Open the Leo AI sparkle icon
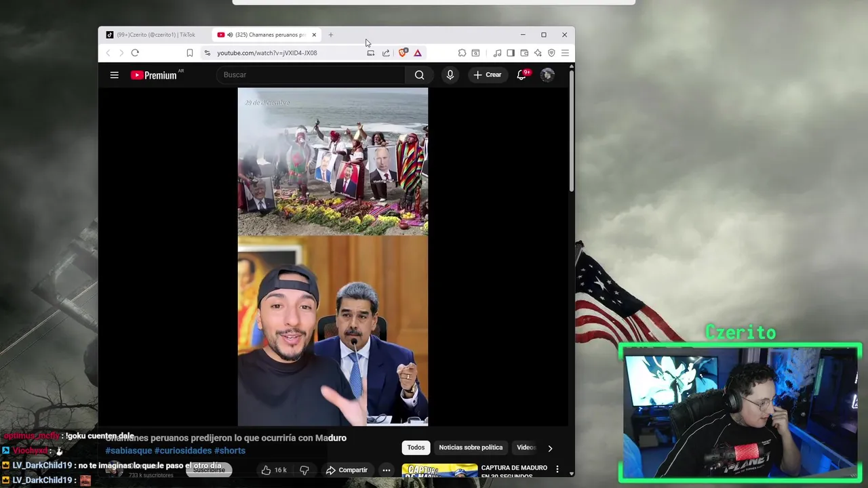Image resolution: width=868 pixels, height=488 pixels. coord(538,53)
